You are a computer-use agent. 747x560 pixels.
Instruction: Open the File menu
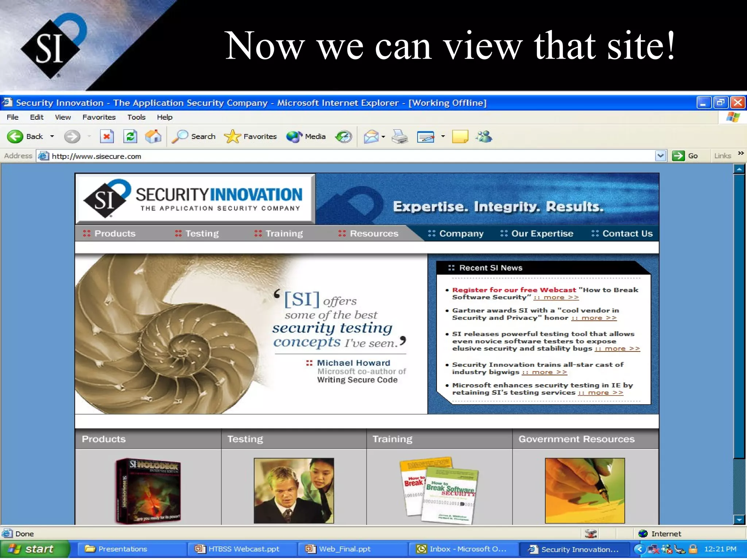(x=12, y=117)
